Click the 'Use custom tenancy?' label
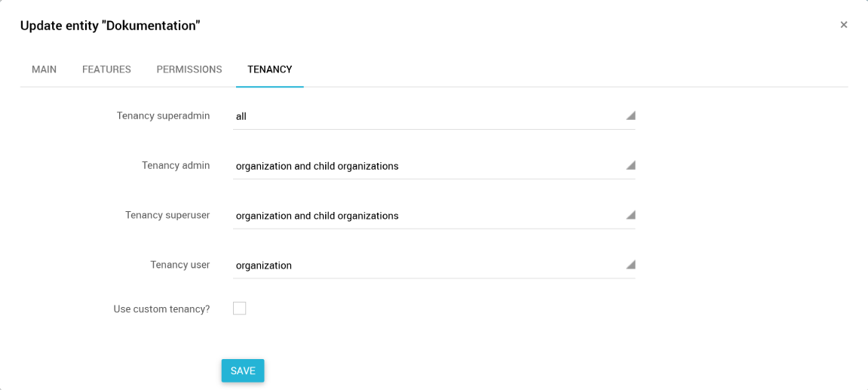 pyautogui.click(x=161, y=309)
